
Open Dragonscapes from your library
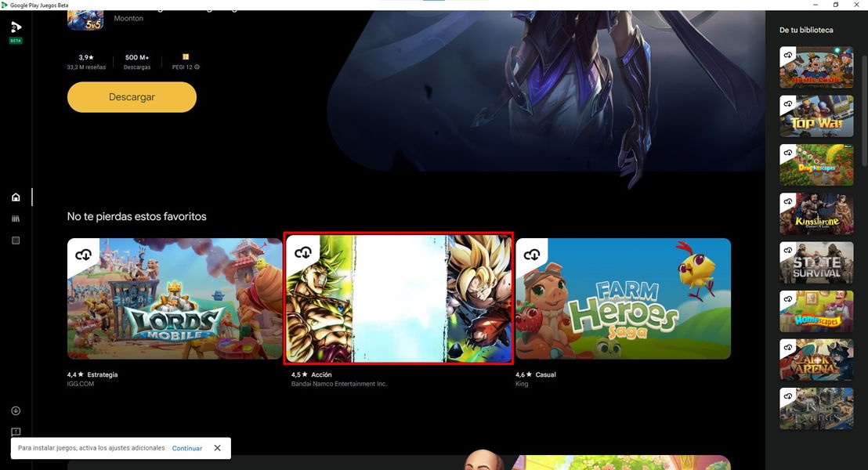coord(816,165)
